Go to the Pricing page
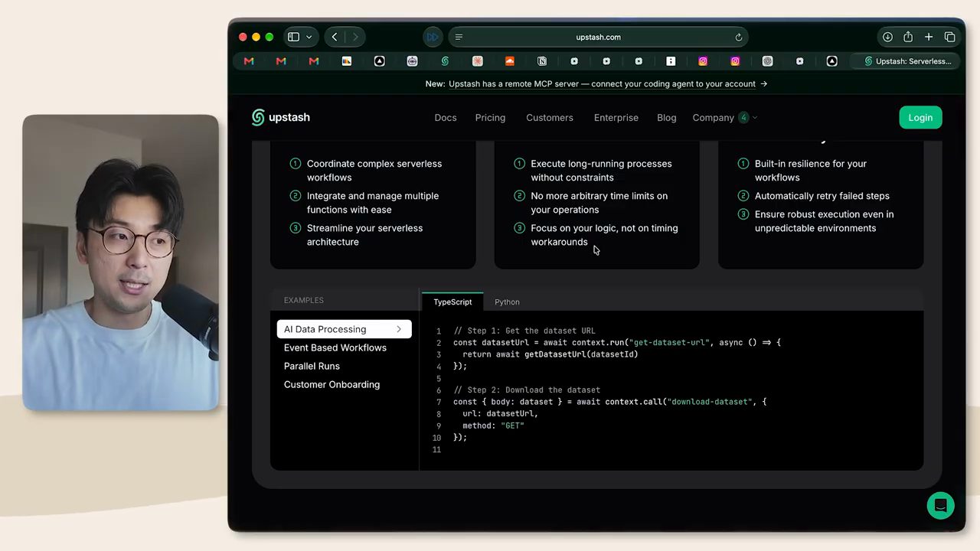 pos(490,118)
